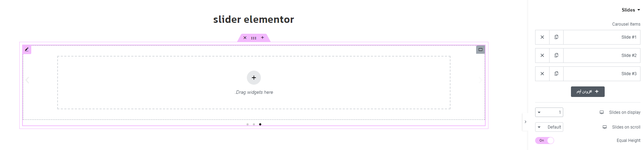Toggle the Equal Height switch
Image resolution: width=644 pixels, height=150 pixels.
(x=545, y=141)
